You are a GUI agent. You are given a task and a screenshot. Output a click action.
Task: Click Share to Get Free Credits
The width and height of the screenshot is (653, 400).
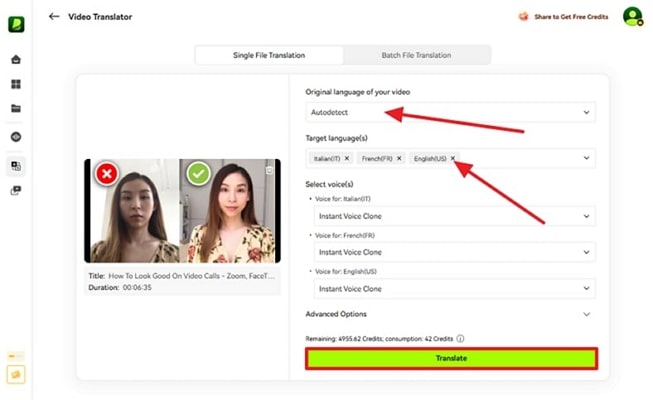tap(564, 16)
